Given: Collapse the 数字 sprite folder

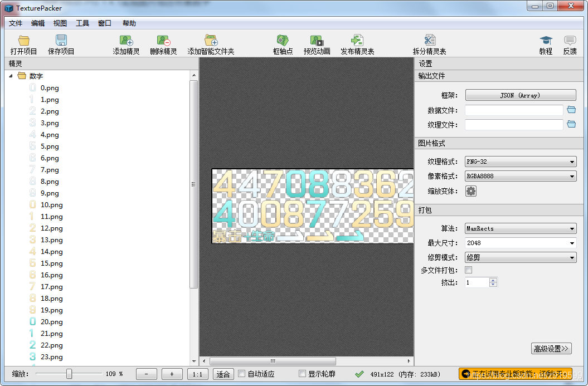Looking at the screenshot, I should click(11, 76).
